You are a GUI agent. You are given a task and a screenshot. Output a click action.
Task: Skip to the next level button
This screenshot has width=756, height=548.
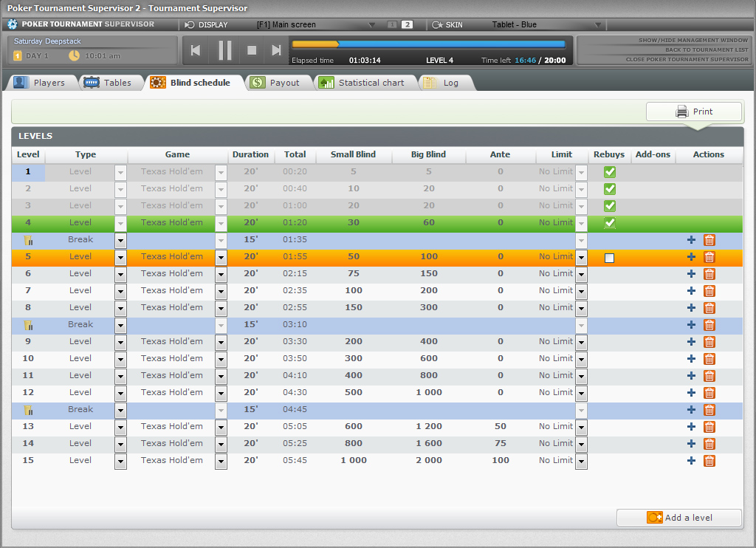click(276, 50)
